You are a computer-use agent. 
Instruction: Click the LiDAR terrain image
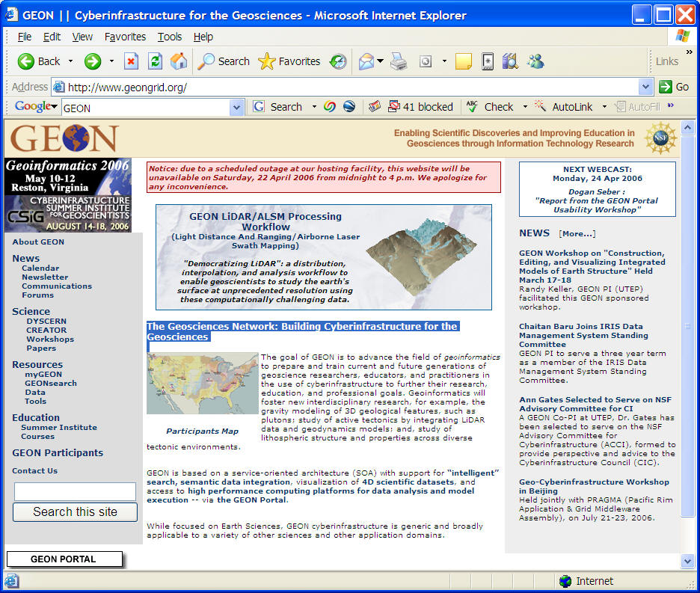[422, 257]
